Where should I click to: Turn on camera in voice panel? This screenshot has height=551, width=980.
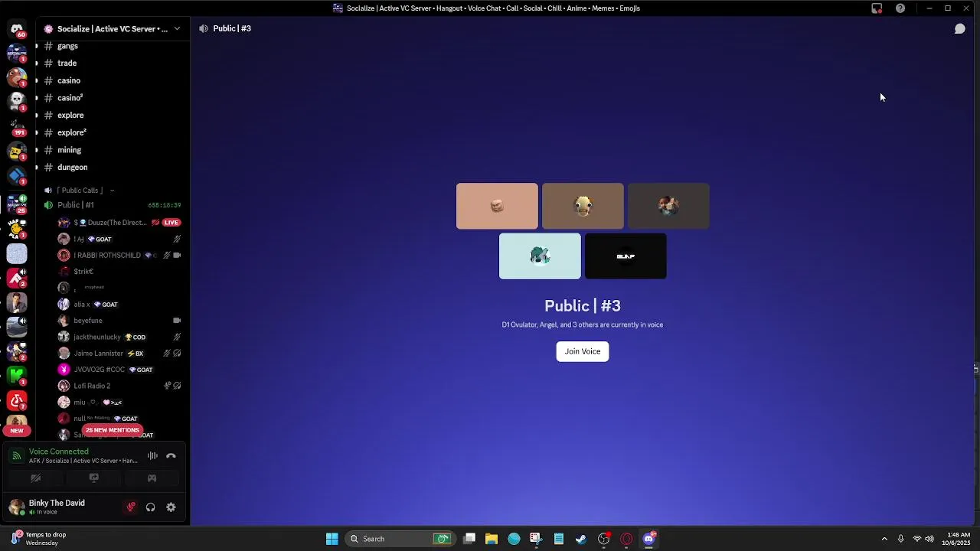(x=35, y=478)
